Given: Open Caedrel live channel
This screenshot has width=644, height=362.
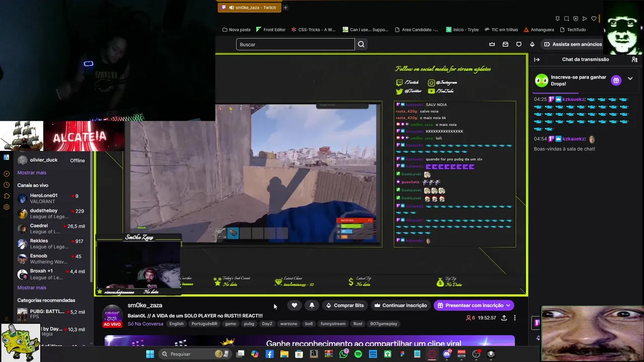Looking at the screenshot, I should pos(52,228).
